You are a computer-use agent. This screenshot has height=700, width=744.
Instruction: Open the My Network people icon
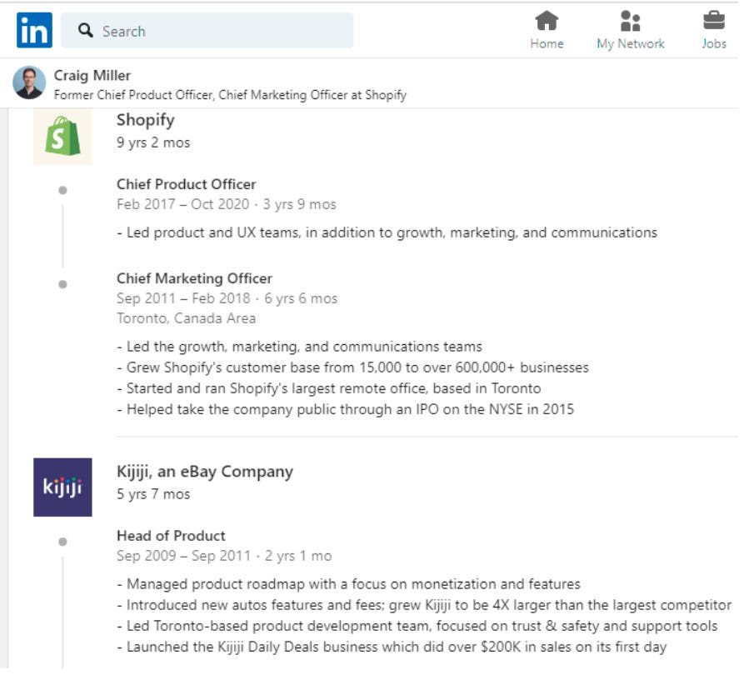631,21
